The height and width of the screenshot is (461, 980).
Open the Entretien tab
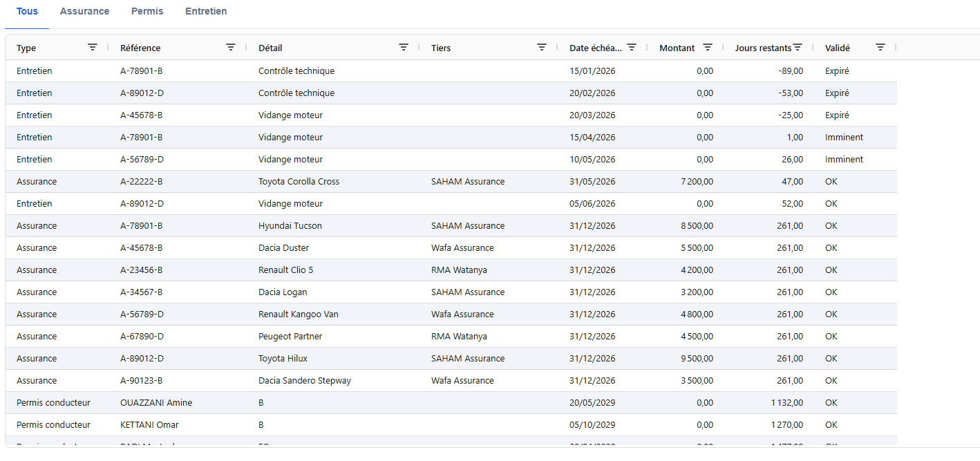[206, 12]
